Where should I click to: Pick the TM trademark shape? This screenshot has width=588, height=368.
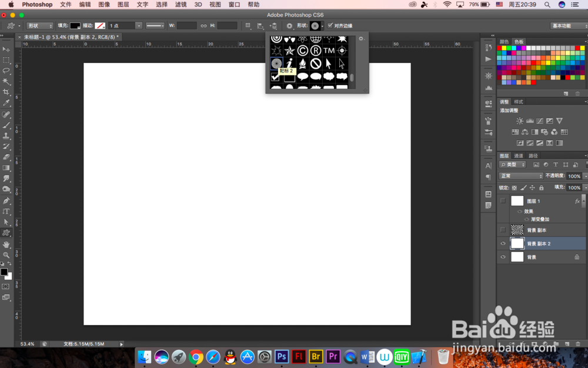pos(329,50)
